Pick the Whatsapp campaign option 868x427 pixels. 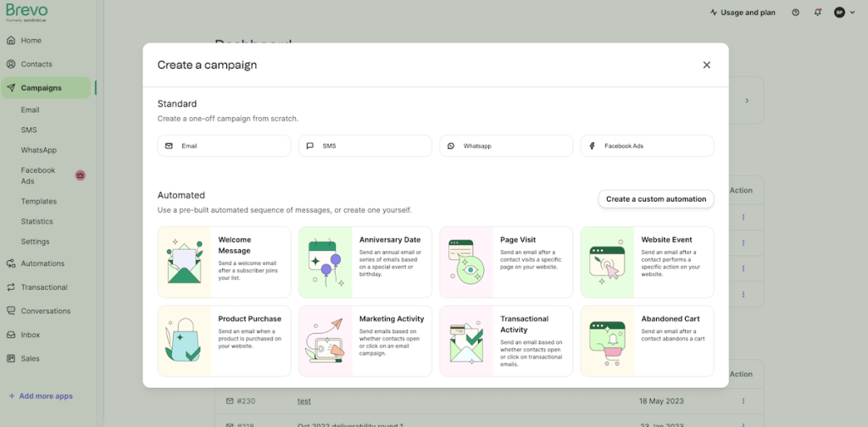click(505, 146)
